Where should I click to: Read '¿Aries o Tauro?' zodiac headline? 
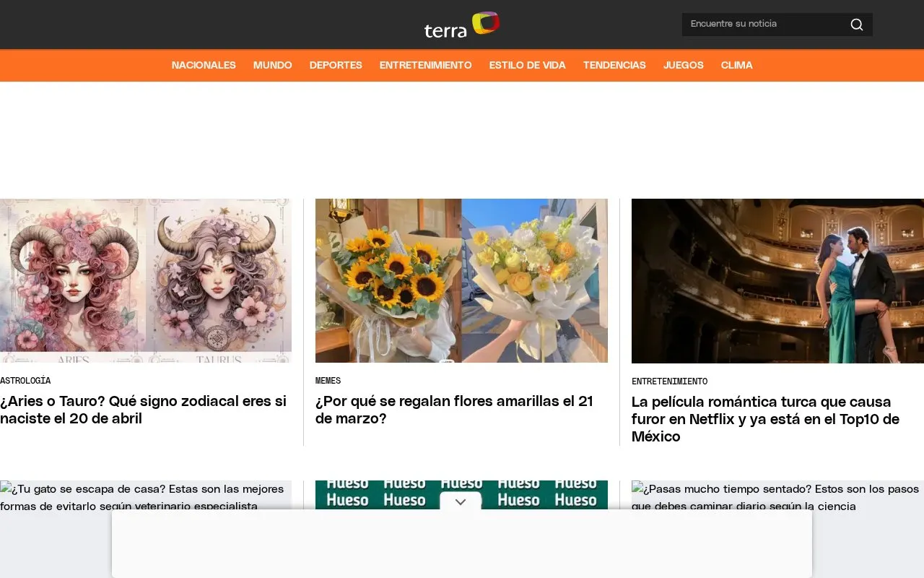144,410
